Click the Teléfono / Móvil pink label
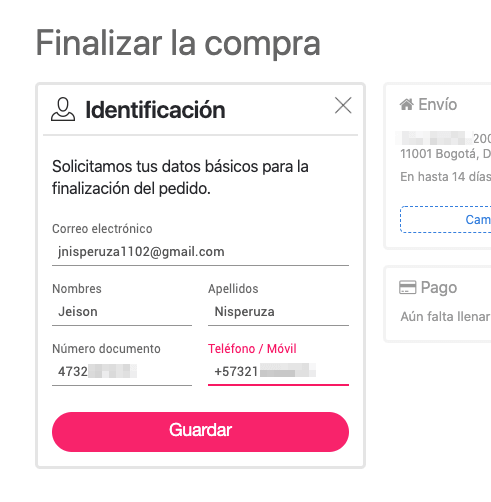 (252, 349)
